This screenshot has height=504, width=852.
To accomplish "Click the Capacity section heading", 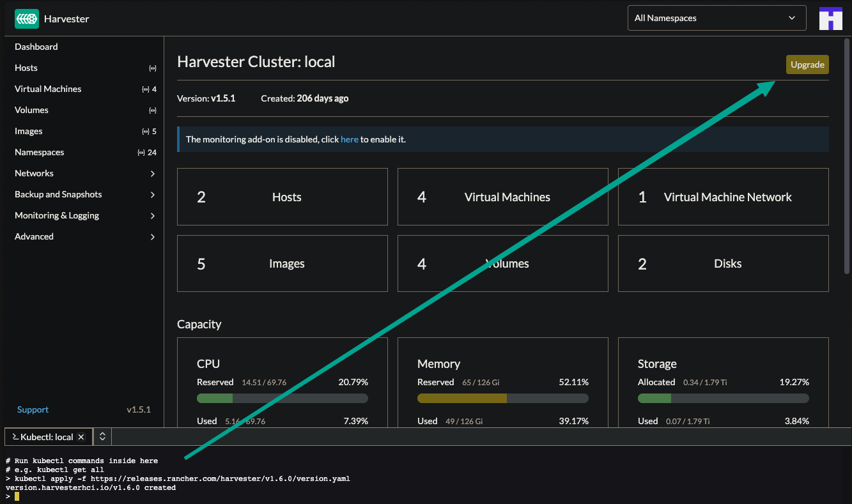I will (199, 324).
